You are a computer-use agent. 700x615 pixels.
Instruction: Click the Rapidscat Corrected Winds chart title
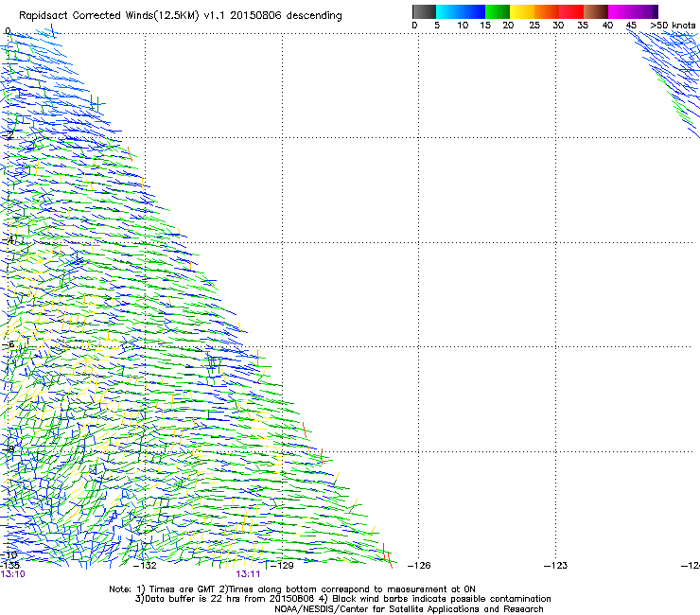181,16
